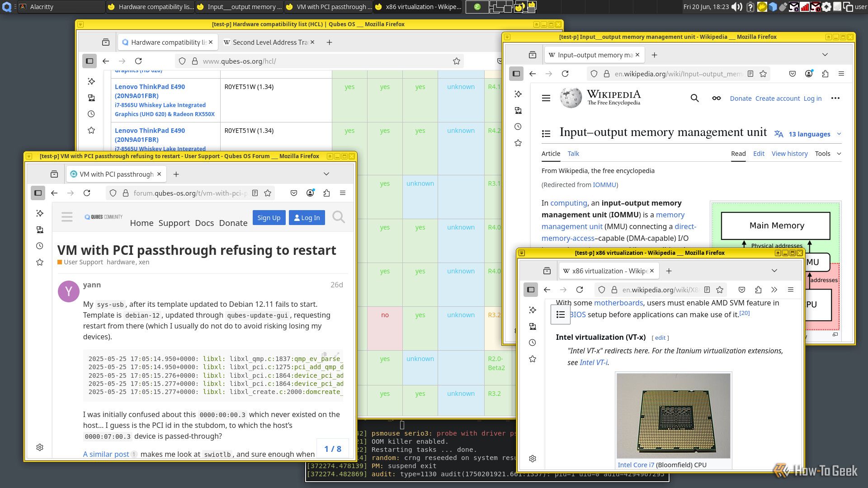868x488 pixels.
Task: Open View history tab on IOMMU article
Action: pyautogui.click(x=789, y=154)
